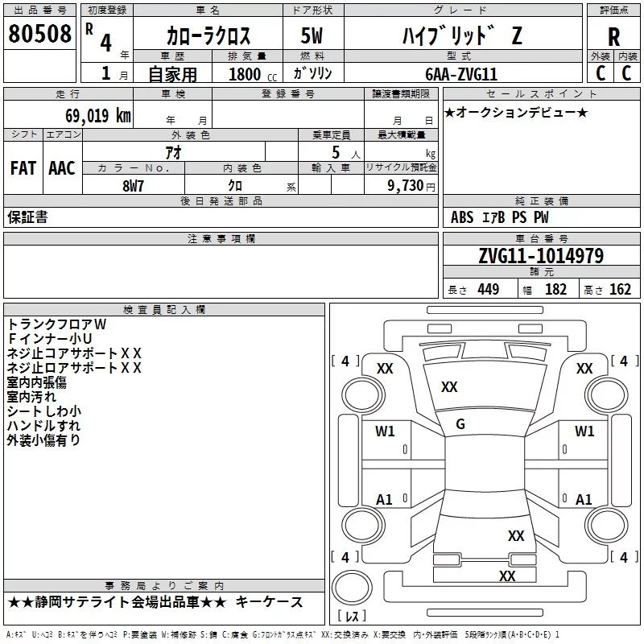Click the 検査員記入欄 header
The width and height of the screenshot is (644, 644).
(164, 310)
